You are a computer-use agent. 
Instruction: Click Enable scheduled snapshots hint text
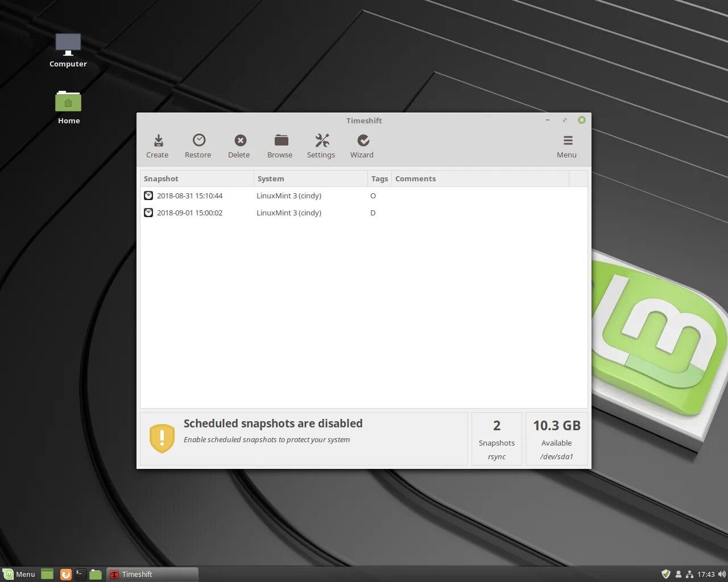(267, 439)
